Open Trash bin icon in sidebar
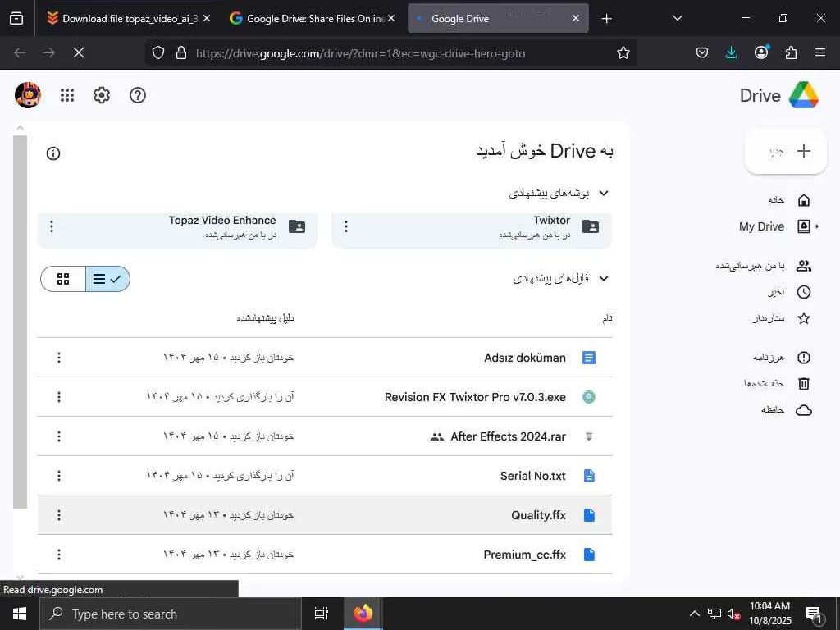 point(804,384)
